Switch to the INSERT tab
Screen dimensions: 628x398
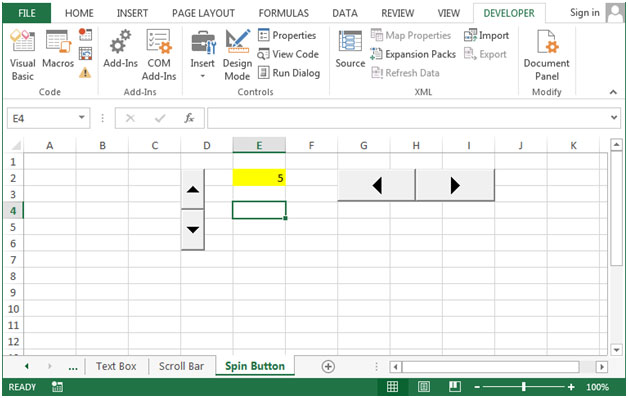[x=132, y=13]
